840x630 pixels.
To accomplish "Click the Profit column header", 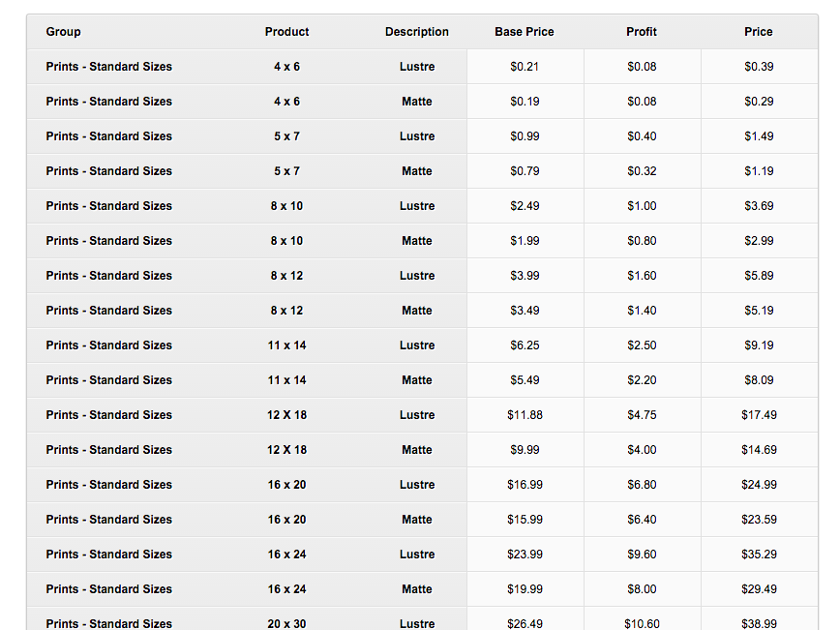I will click(642, 32).
